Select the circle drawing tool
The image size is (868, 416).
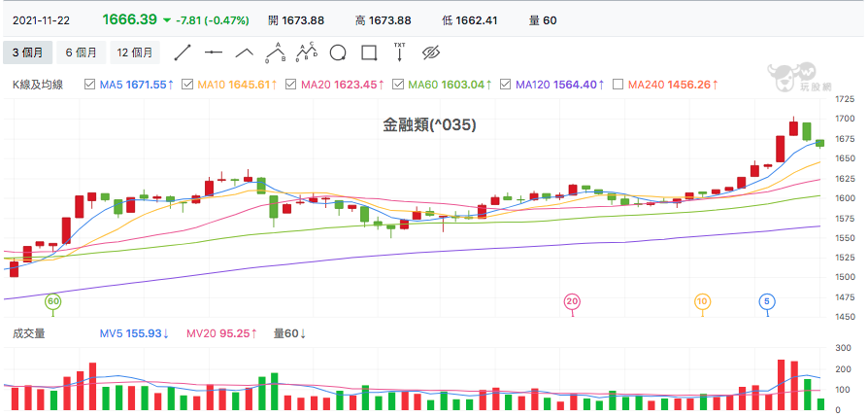[338, 52]
